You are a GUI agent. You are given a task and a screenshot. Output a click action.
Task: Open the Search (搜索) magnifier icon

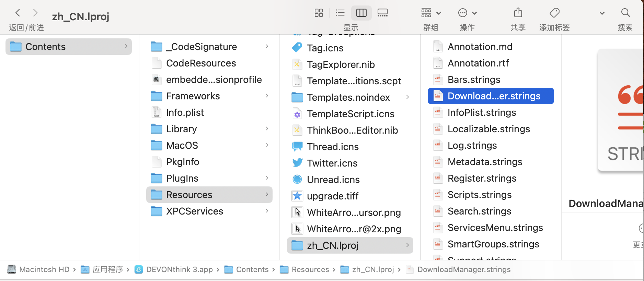click(625, 13)
